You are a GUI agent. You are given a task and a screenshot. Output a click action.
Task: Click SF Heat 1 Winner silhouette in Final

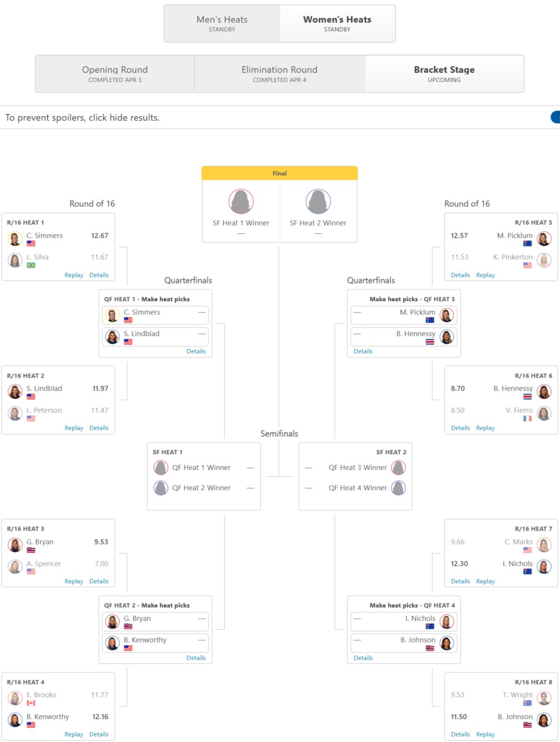click(x=241, y=201)
